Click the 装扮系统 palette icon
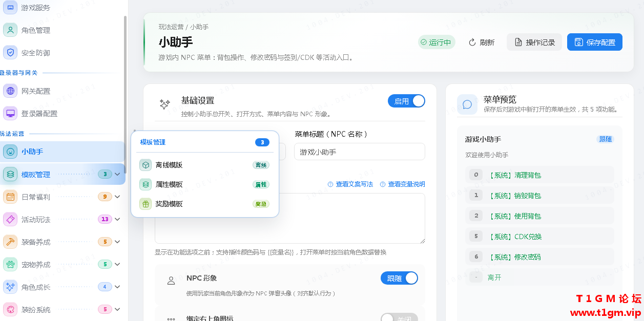 coord(10,310)
